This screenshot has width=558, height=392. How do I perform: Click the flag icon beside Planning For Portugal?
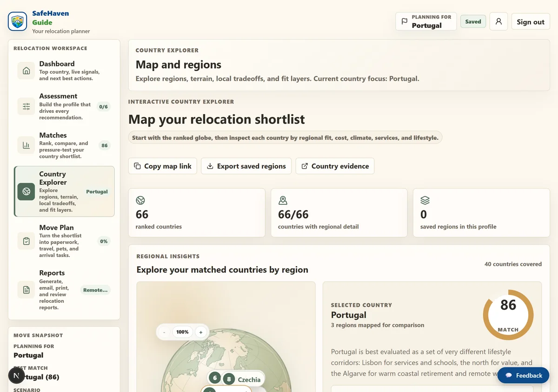404,21
